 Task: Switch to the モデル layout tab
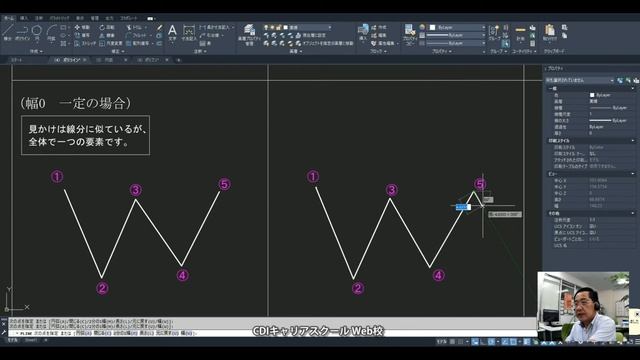click(12, 340)
